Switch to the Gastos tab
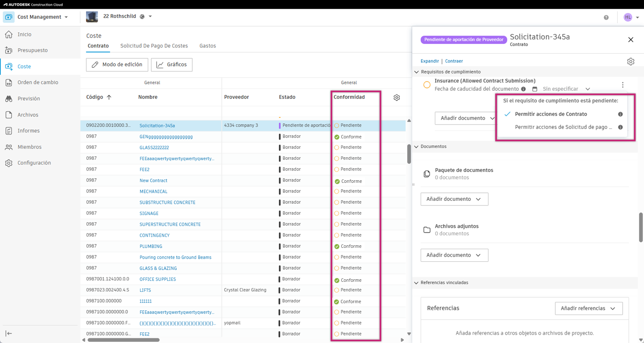644x343 pixels. pyautogui.click(x=208, y=46)
